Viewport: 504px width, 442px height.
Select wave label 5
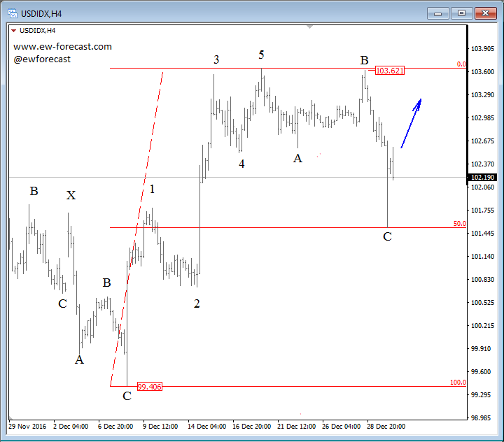pyautogui.click(x=261, y=55)
